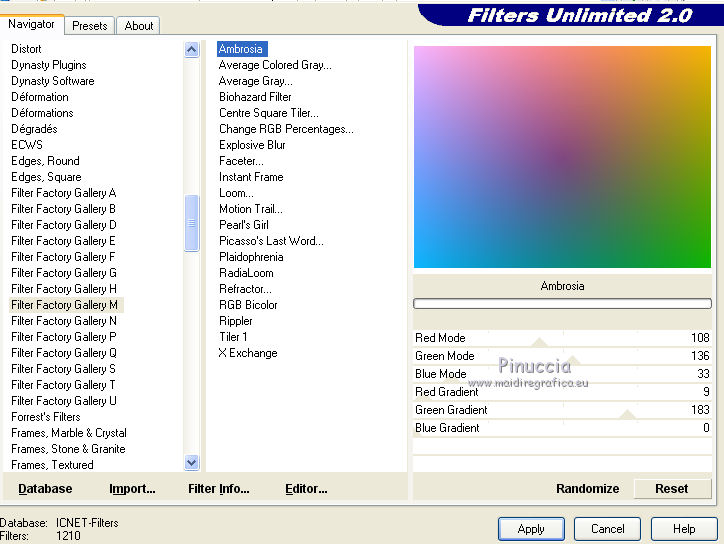Image resolution: width=724 pixels, height=544 pixels.
Task: Click the Ambrosia gradient preview image
Action: [562, 157]
